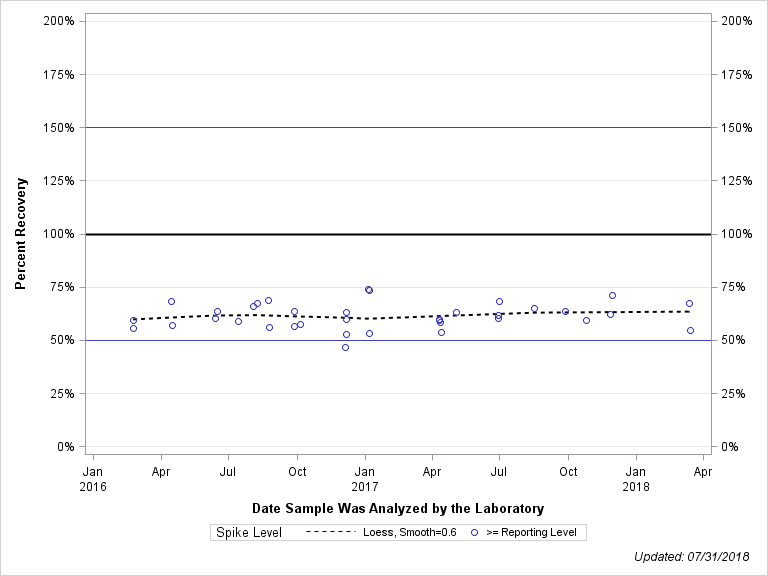
Task: Click the 25% label on the right axis
Action: click(x=733, y=394)
